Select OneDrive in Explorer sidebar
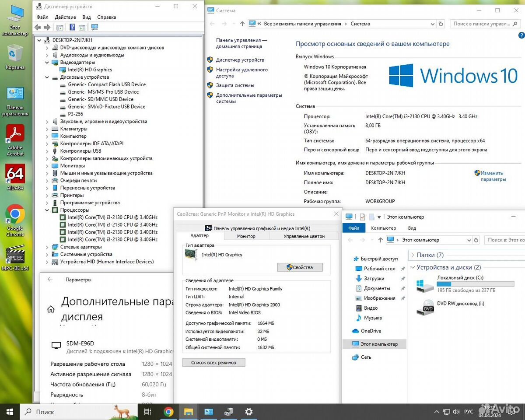This screenshot has width=525, height=420. coord(371,331)
